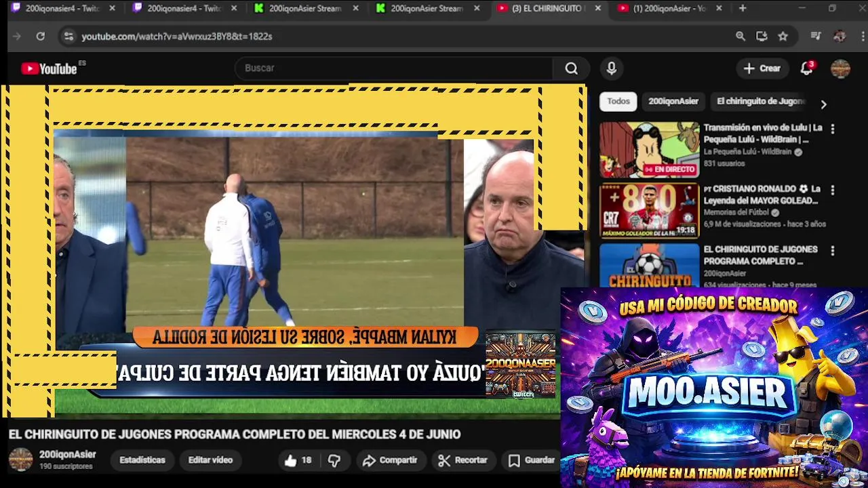Click the Crear button
This screenshot has width=868, height=488.
coord(762,68)
